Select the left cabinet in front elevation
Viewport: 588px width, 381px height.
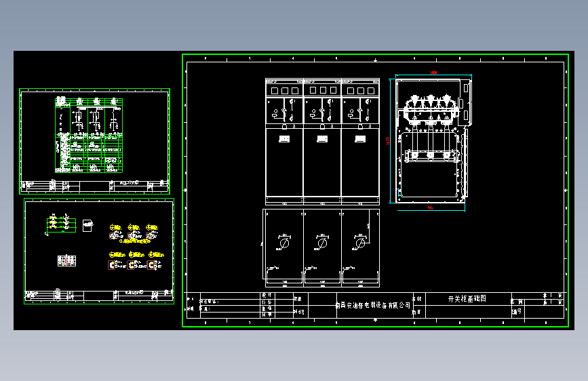(284, 142)
